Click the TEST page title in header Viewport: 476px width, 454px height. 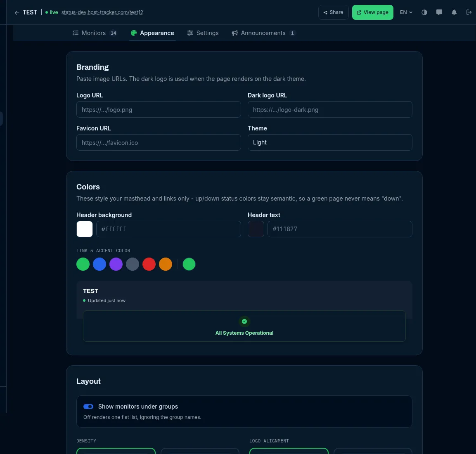[30, 12]
